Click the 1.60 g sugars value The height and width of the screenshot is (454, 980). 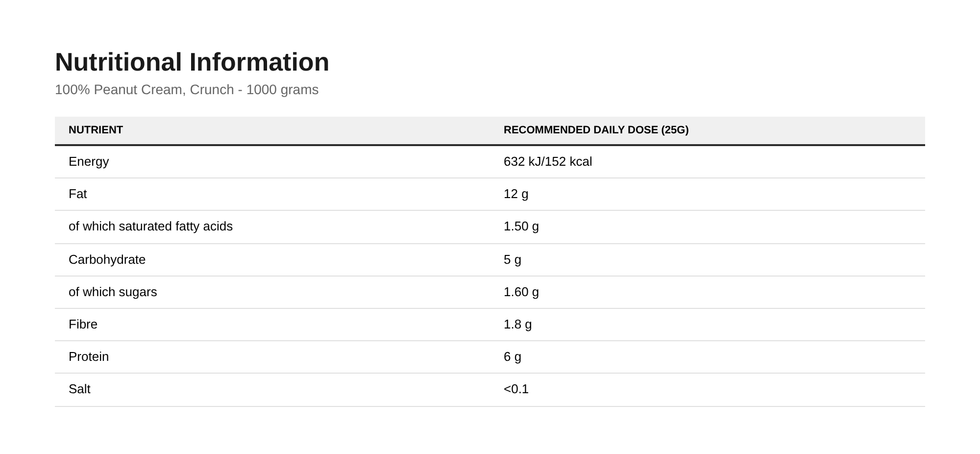pyautogui.click(x=521, y=292)
